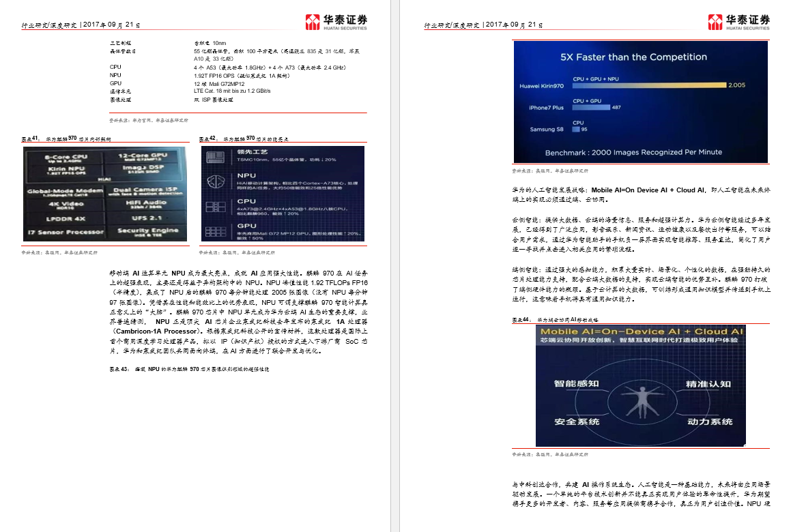Screen dimensions: 791x532
Task: Click the "Image DSP" cell in figure 41
Action: [x=143, y=169]
